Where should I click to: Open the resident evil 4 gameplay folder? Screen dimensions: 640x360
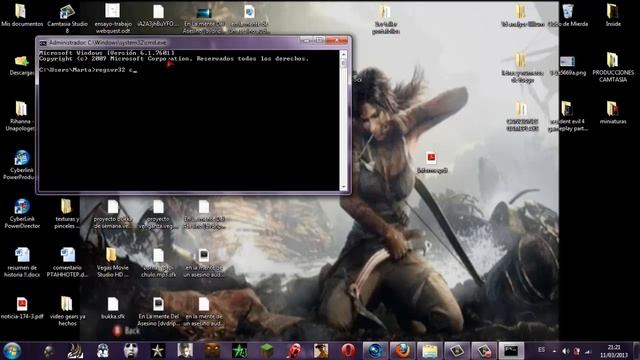pyautogui.click(x=567, y=116)
